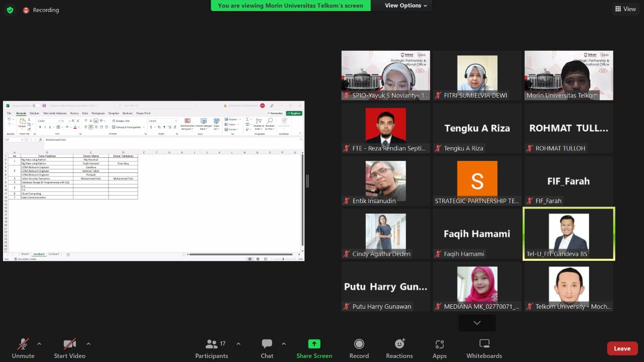Expand the View Options dropdown
The image size is (644, 362).
click(406, 6)
